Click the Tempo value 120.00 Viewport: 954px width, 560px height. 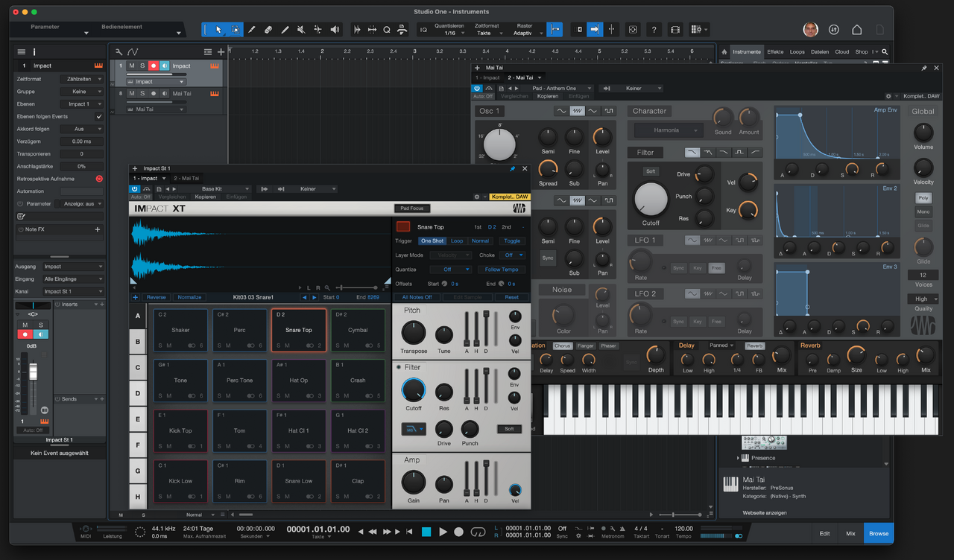pyautogui.click(x=683, y=529)
